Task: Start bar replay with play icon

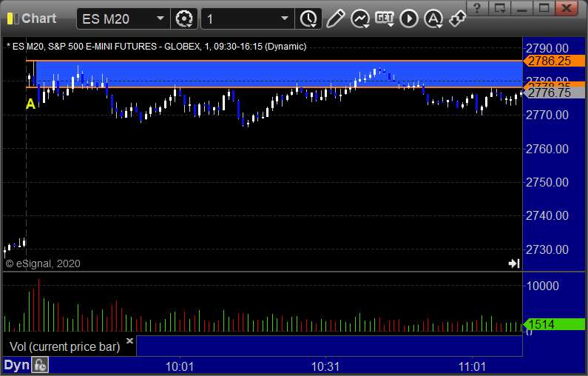Action: tap(409, 19)
